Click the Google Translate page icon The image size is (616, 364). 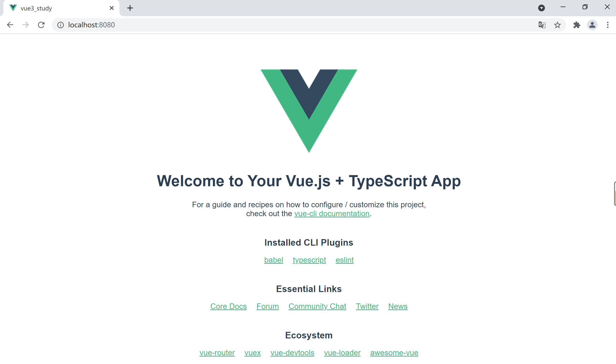tap(542, 24)
